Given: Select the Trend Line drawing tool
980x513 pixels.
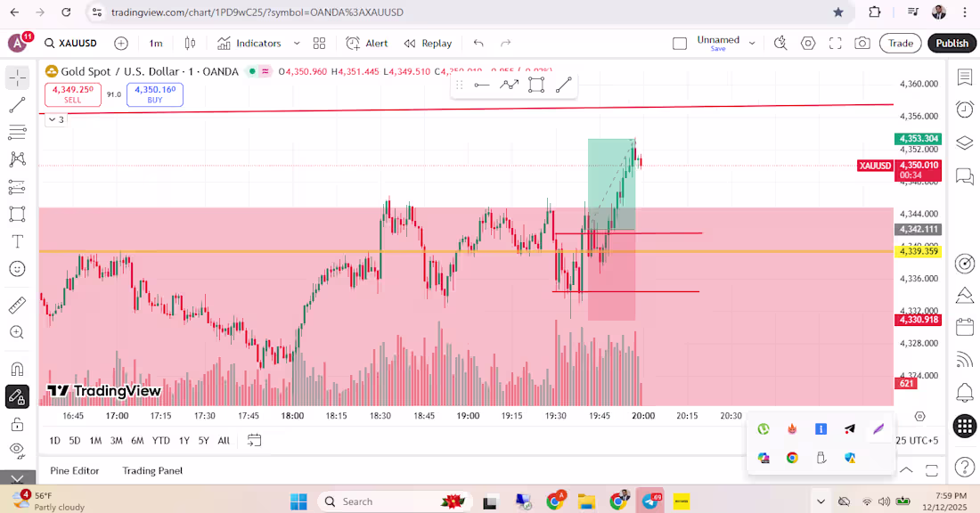Looking at the screenshot, I should [x=17, y=104].
